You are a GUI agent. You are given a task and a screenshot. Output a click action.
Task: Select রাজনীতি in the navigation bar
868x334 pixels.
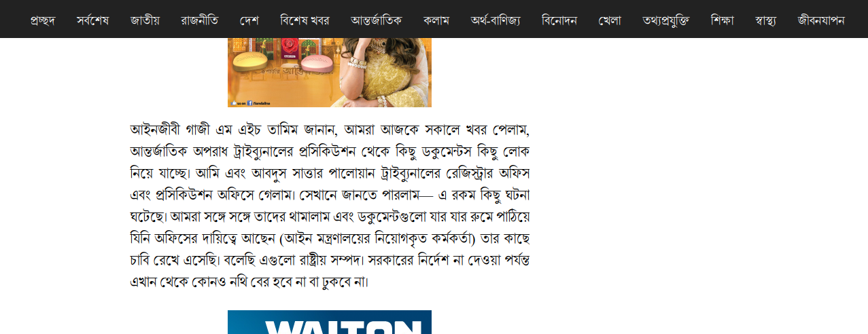(x=199, y=20)
